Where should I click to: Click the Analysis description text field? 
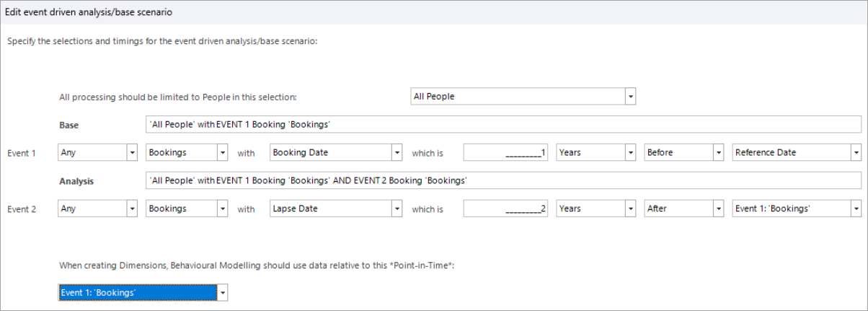(502, 181)
